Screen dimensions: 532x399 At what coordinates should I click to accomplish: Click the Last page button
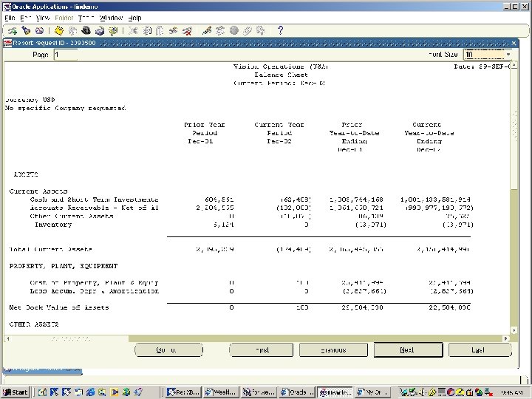(480, 349)
